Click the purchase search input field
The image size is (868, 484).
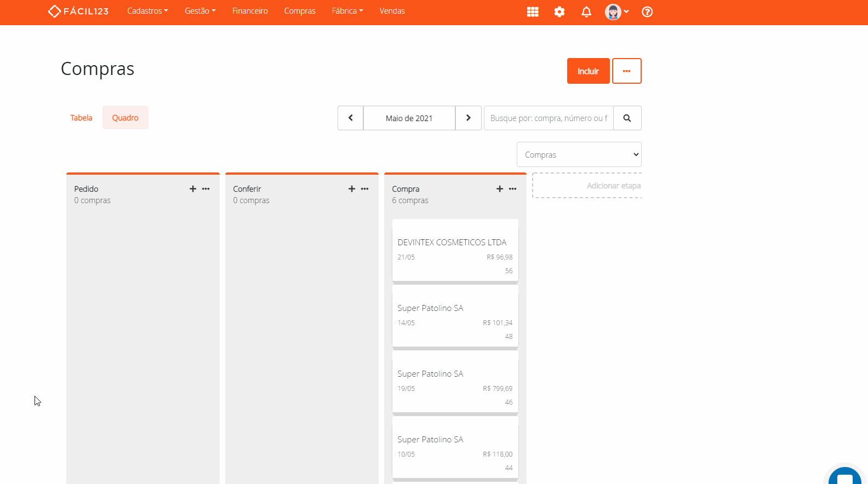click(549, 118)
